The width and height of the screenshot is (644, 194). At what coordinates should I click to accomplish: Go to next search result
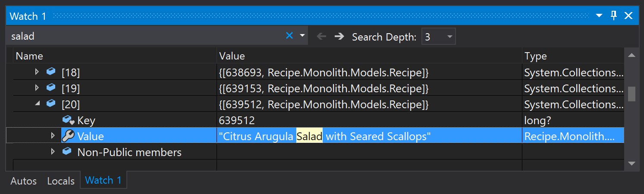click(x=339, y=36)
